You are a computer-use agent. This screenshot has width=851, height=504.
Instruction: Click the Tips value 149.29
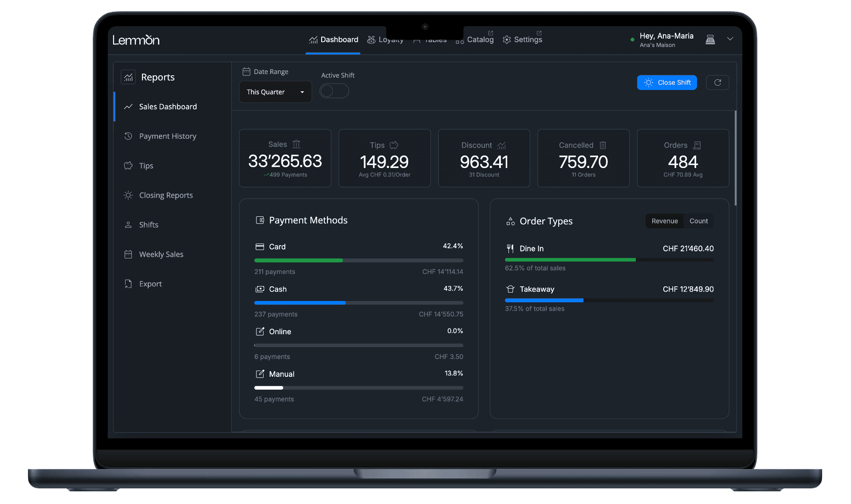tap(384, 162)
